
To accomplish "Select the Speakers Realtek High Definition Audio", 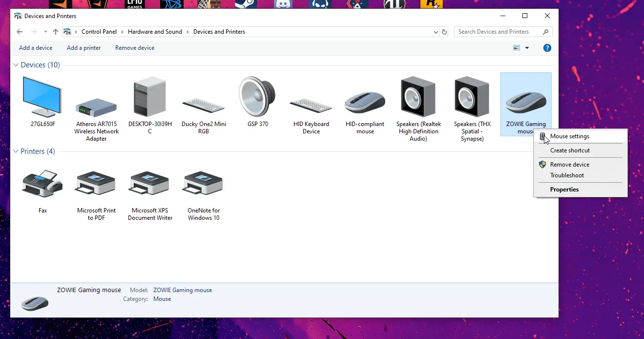I will (418, 98).
